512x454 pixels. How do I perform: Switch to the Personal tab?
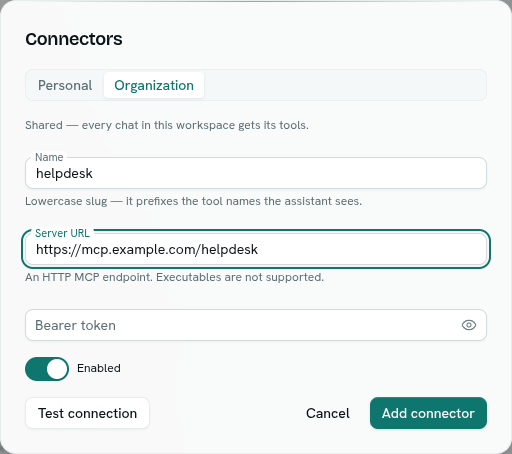(x=65, y=85)
